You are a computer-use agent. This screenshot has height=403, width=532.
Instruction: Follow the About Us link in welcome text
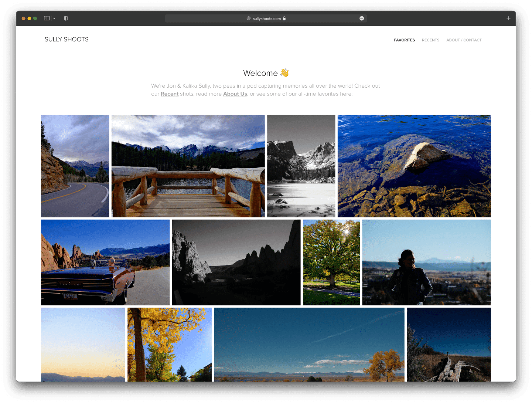tap(235, 94)
